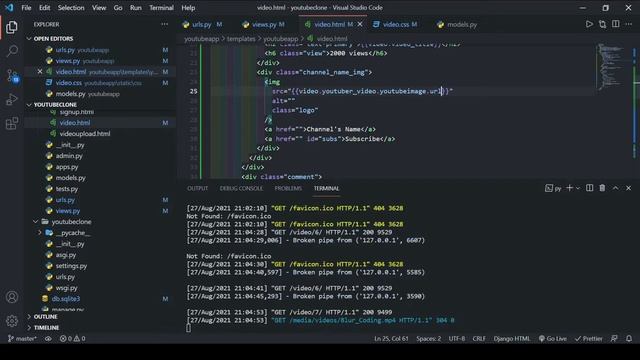This screenshot has height=360, width=640.
Task: Collapse the YOUTUBECLONE folder section
Action: click(55, 105)
